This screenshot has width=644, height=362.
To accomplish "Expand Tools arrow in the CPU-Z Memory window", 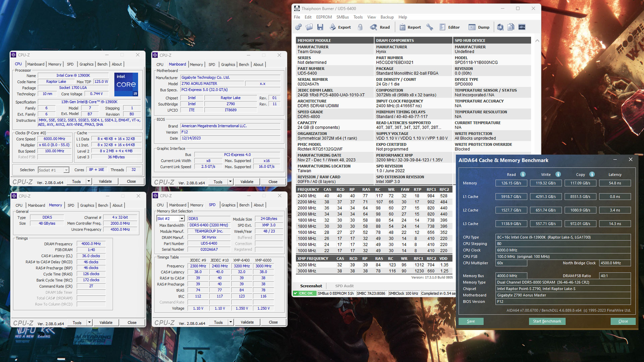I will tap(90, 322).
